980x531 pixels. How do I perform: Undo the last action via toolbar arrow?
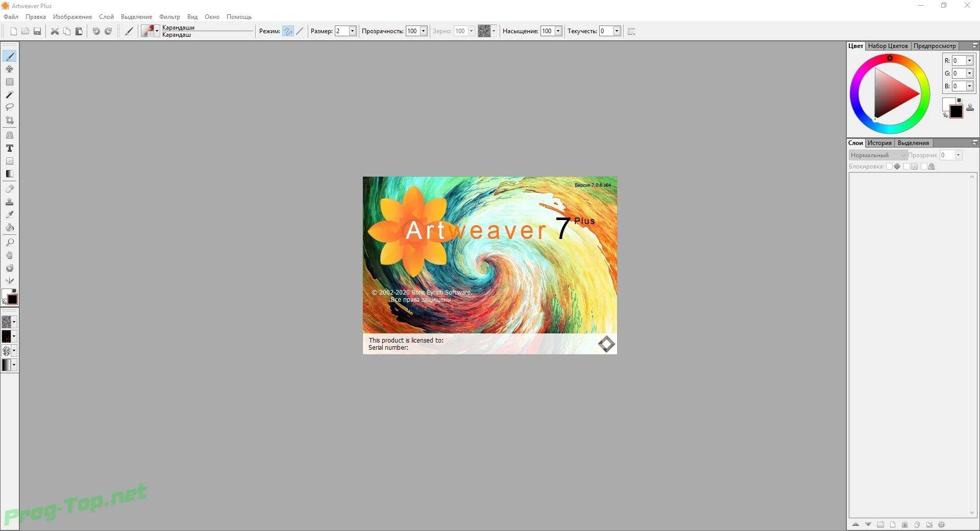pos(96,31)
